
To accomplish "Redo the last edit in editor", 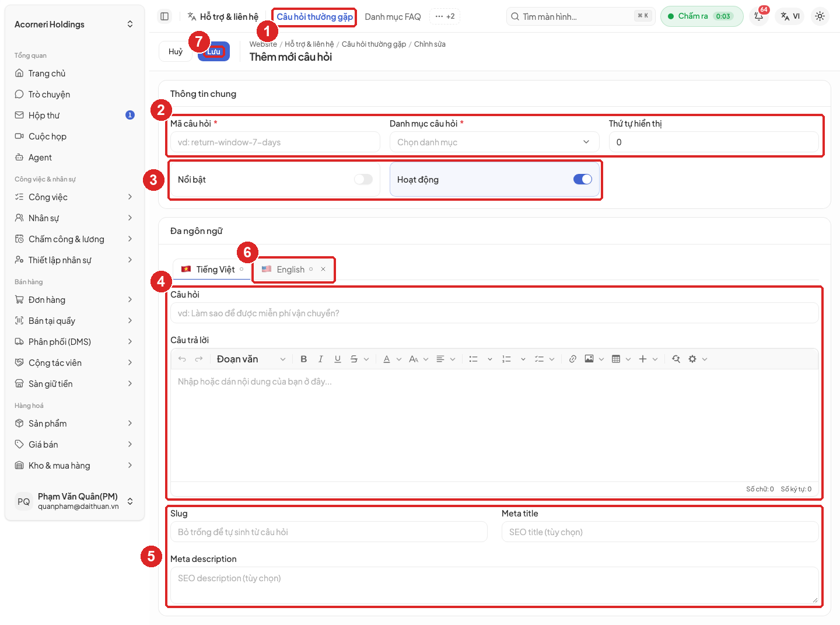I will [x=199, y=359].
